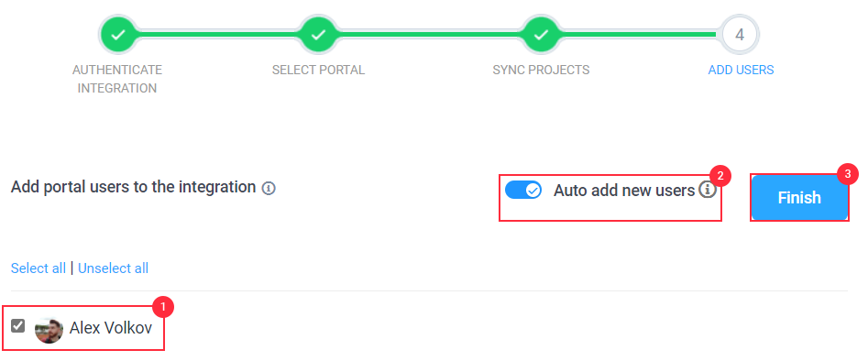Click the Finish button

(799, 198)
